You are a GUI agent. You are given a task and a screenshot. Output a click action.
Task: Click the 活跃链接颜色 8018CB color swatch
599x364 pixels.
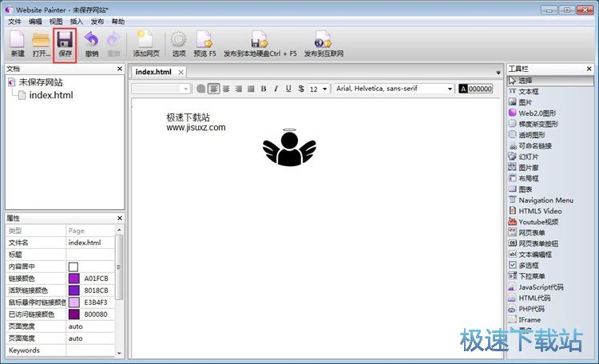click(73, 291)
